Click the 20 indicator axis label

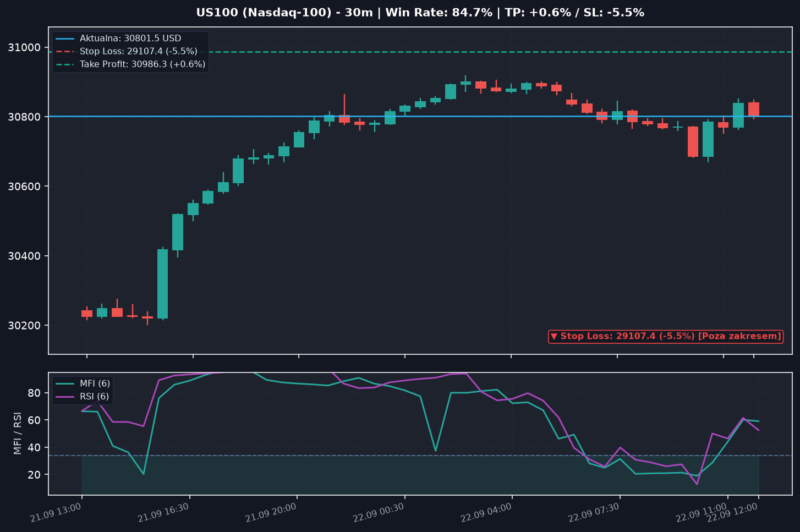coord(35,475)
